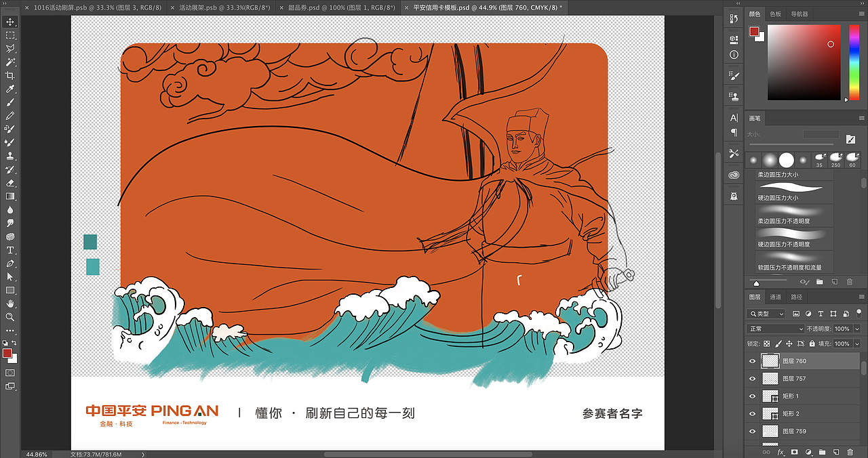868x458 pixels.
Task: Select the 柔边圆压力大小 brush preset
Action: pos(795,175)
